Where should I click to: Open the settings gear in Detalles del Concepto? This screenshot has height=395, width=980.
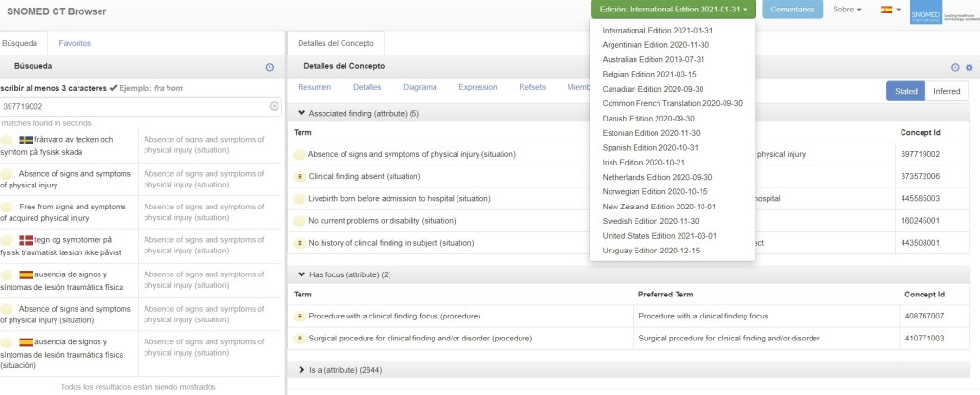[969, 67]
